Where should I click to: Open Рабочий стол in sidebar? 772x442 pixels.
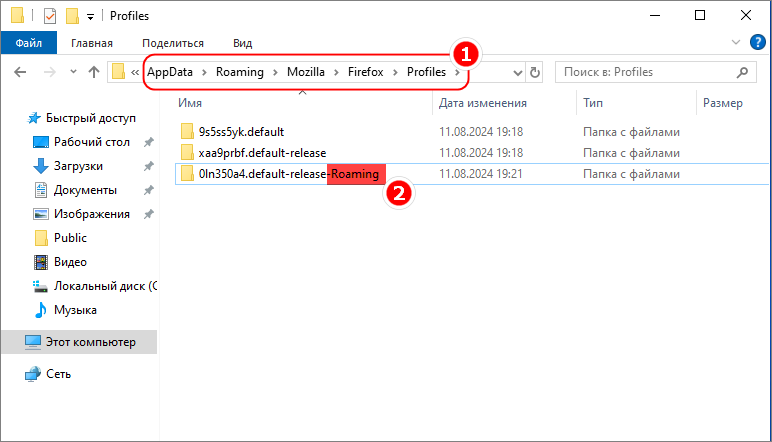coord(92,142)
